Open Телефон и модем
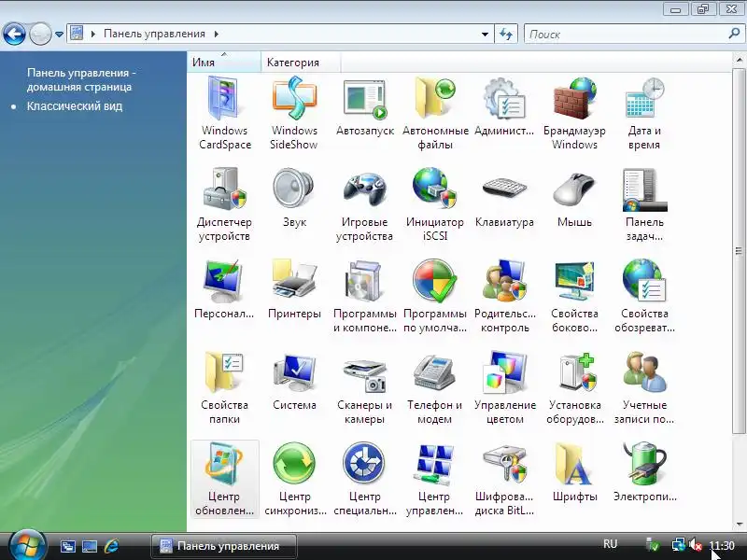This screenshot has width=747, height=560. pyautogui.click(x=434, y=388)
